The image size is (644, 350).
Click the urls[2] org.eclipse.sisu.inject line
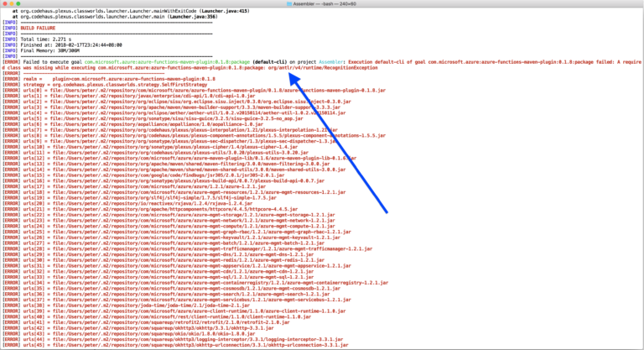click(177, 102)
